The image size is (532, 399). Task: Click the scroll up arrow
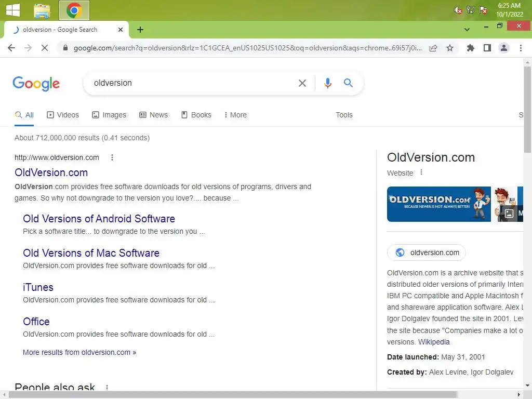(528, 62)
